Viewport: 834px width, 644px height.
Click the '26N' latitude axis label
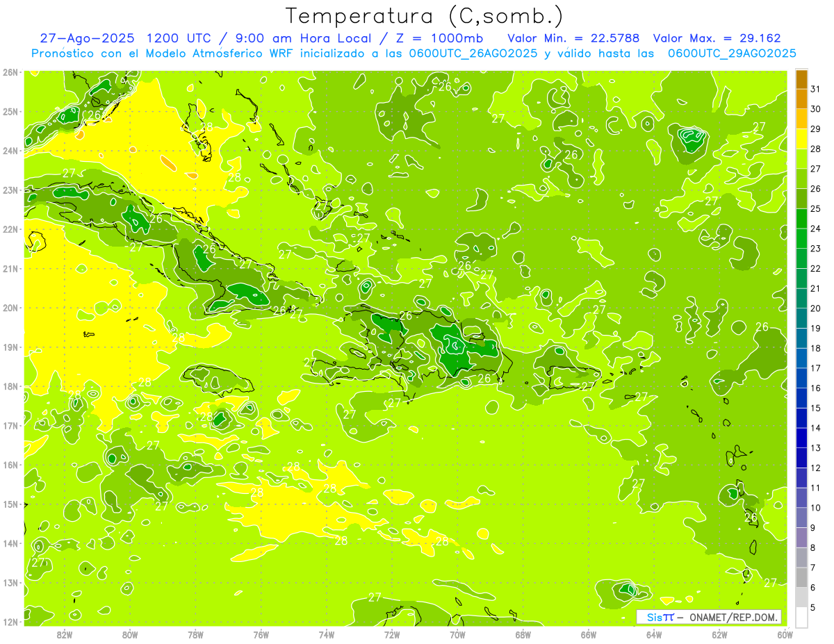click(10, 72)
